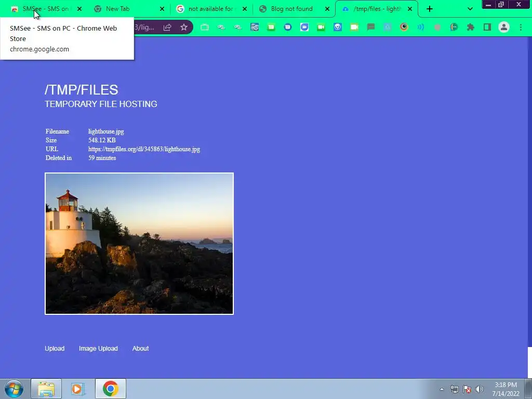
Task: Open the Action Center flag icon
Action: point(467,389)
